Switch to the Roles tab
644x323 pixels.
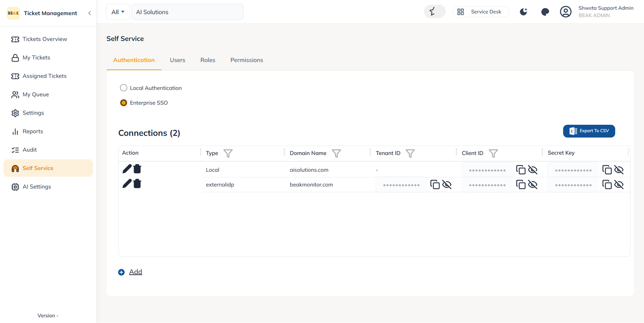point(208,60)
